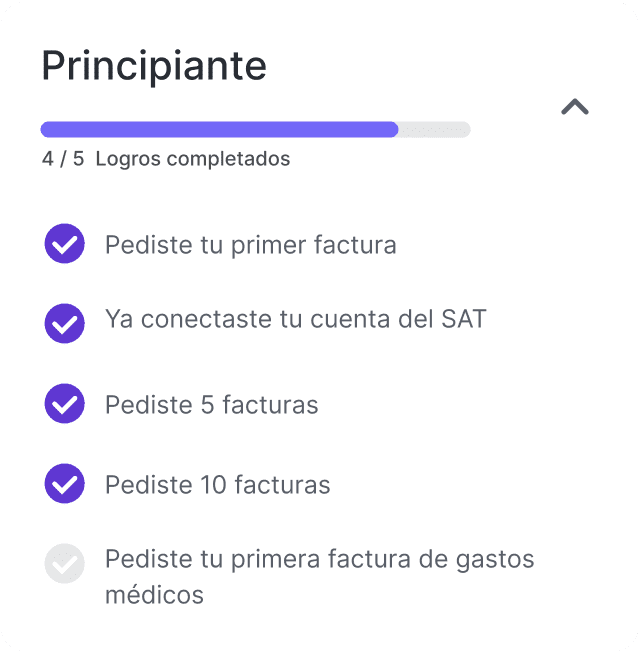Click the 'SAT' acronym in the second achievement

tap(463, 319)
